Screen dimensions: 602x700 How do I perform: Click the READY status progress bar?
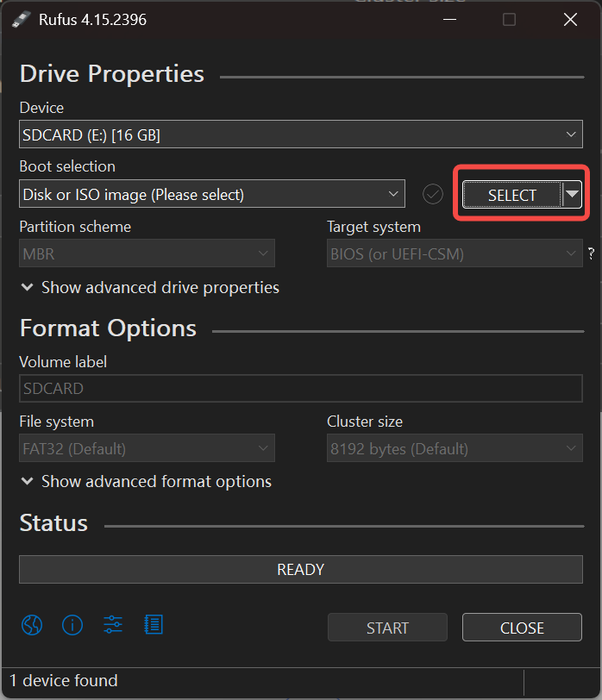(300, 569)
